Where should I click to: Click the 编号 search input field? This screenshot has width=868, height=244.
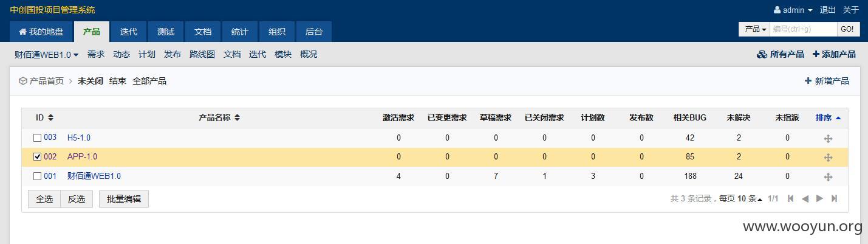coord(803,29)
